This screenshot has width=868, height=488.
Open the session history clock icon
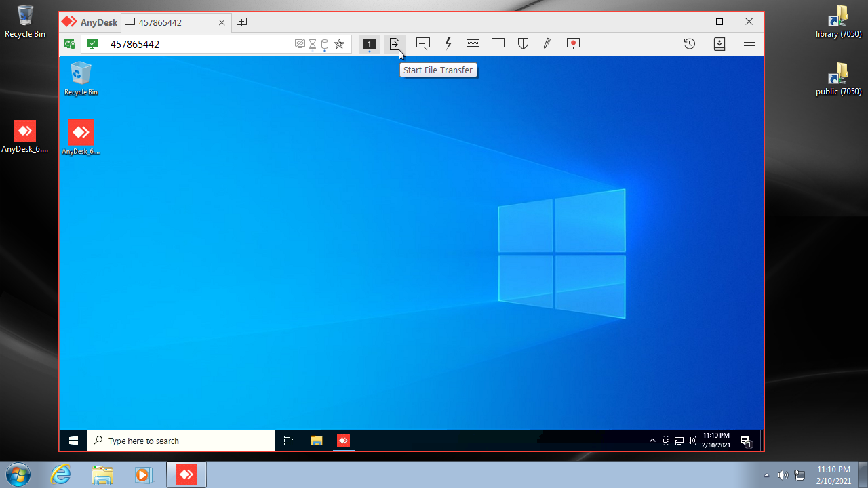click(x=689, y=44)
